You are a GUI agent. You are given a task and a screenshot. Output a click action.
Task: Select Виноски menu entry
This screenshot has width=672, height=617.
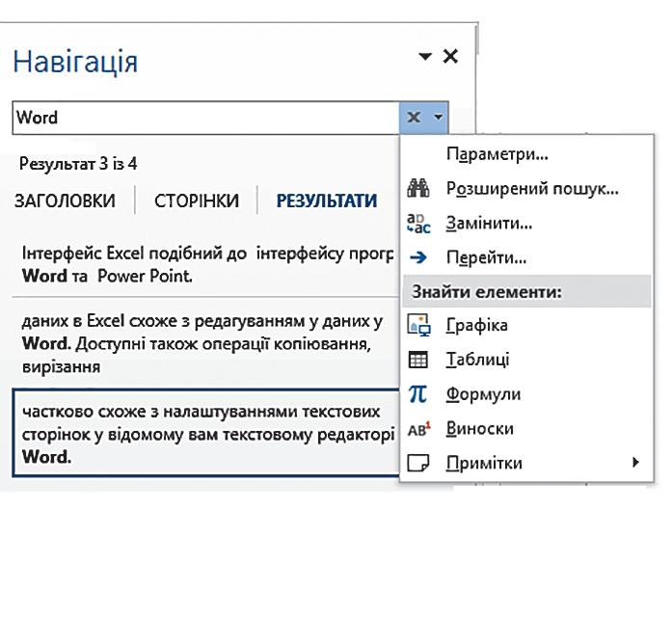click(526, 429)
